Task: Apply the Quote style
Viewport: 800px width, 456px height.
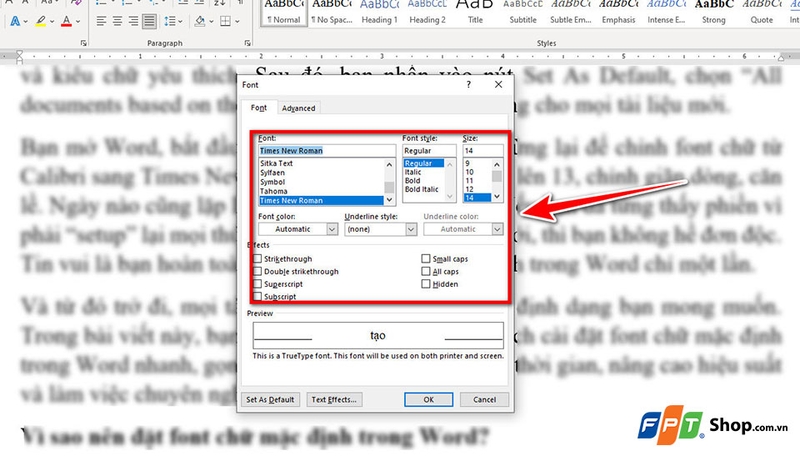Action: click(762, 12)
